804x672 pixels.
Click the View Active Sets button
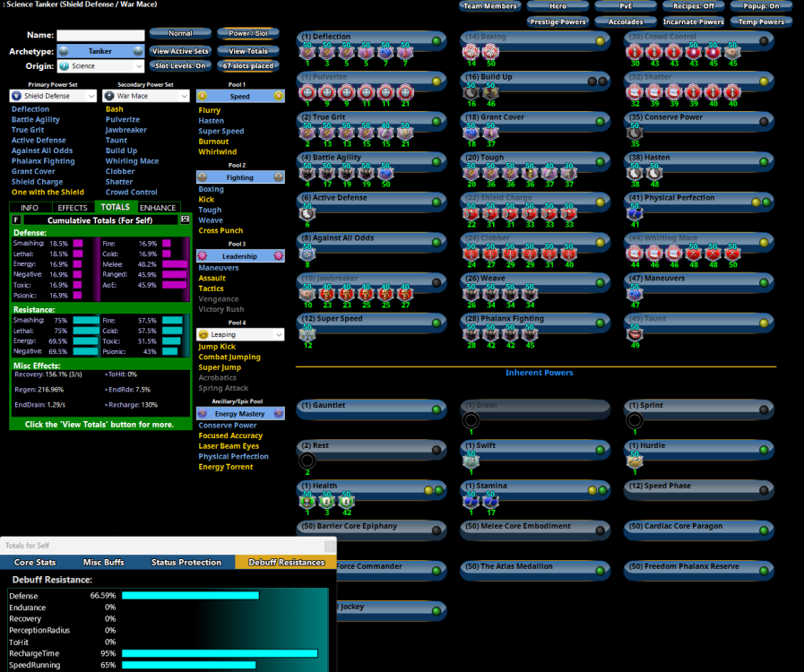pyautogui.click(x=180, y=51)
